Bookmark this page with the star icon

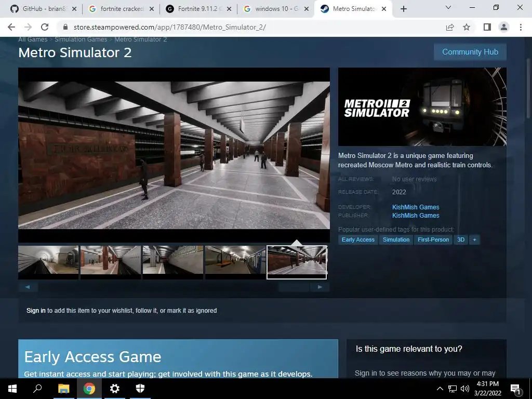[x=467, y=27]
